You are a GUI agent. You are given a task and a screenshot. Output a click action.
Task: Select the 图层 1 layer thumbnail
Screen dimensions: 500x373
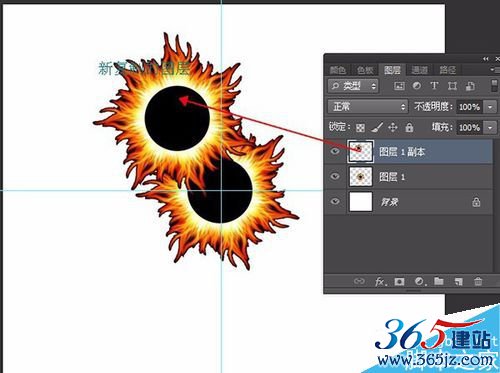point(360,177)
